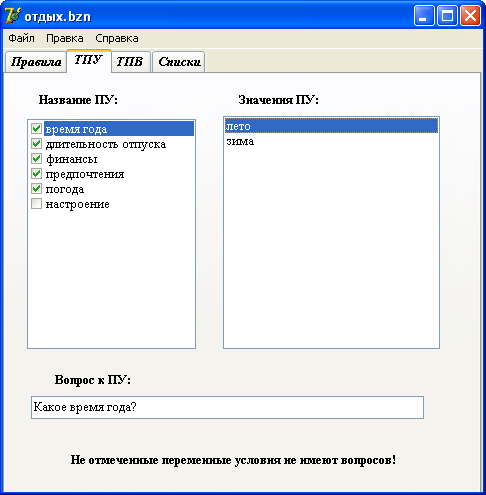Open the Списки tab
The image size is (486, 495).
[179, 62]
